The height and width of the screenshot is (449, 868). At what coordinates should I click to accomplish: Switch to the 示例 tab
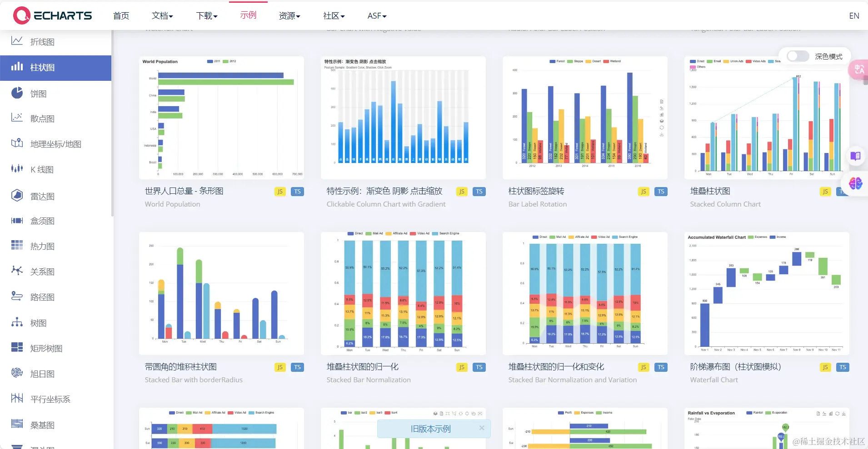point(248,15)
